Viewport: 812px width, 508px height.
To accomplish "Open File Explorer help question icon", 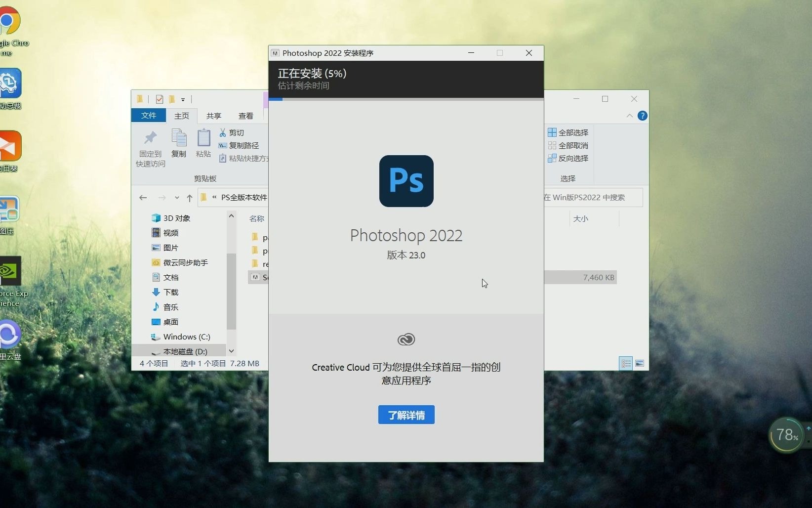I will click(642, 116).
